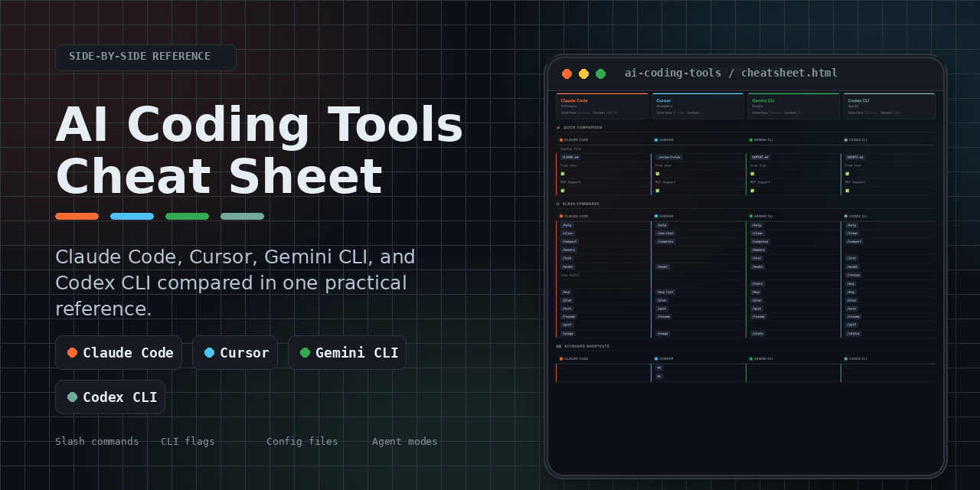Click the 'AI Coding Tools Cheat Sheet' headline
Viewport: 980px width, 490px height.
pyautogui.click(x=260, y=150)
